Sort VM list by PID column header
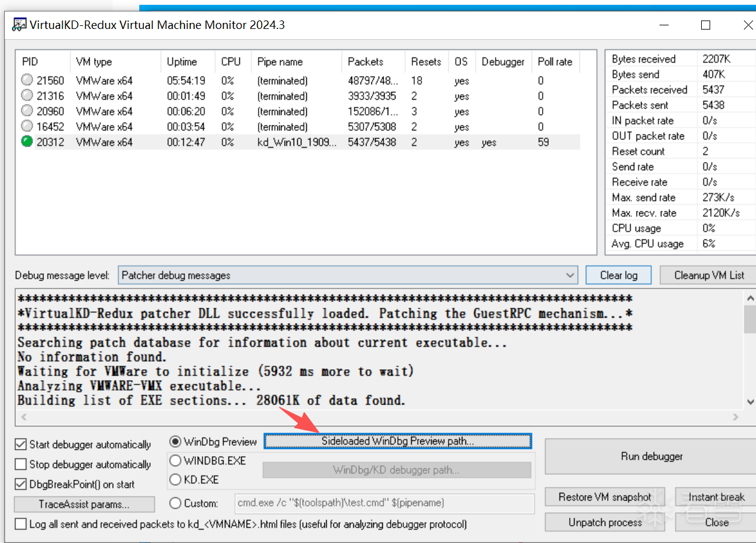The height and width of the screenshot is (543, 756). (43, 62)
